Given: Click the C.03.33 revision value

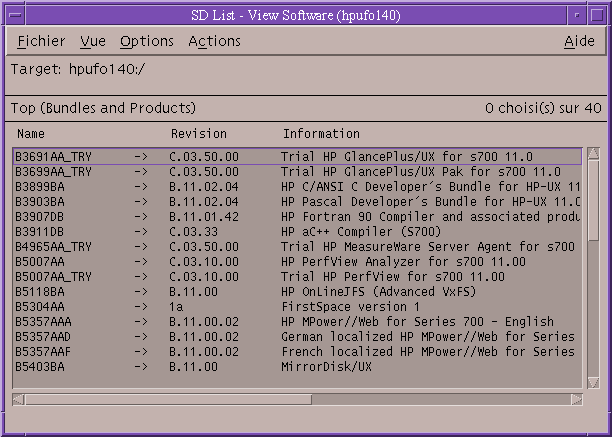Looking at the screenshot, I should (193, 232).
